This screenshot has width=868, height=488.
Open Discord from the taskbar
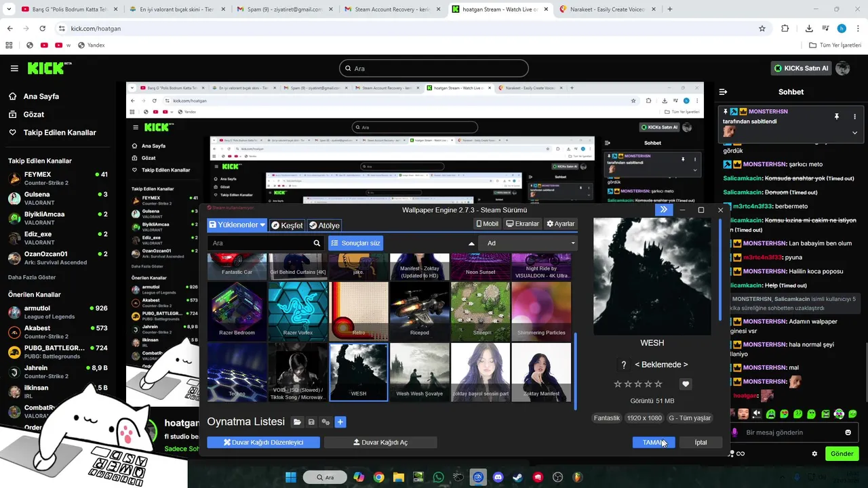pyautogui.click(x=498, y=477)
